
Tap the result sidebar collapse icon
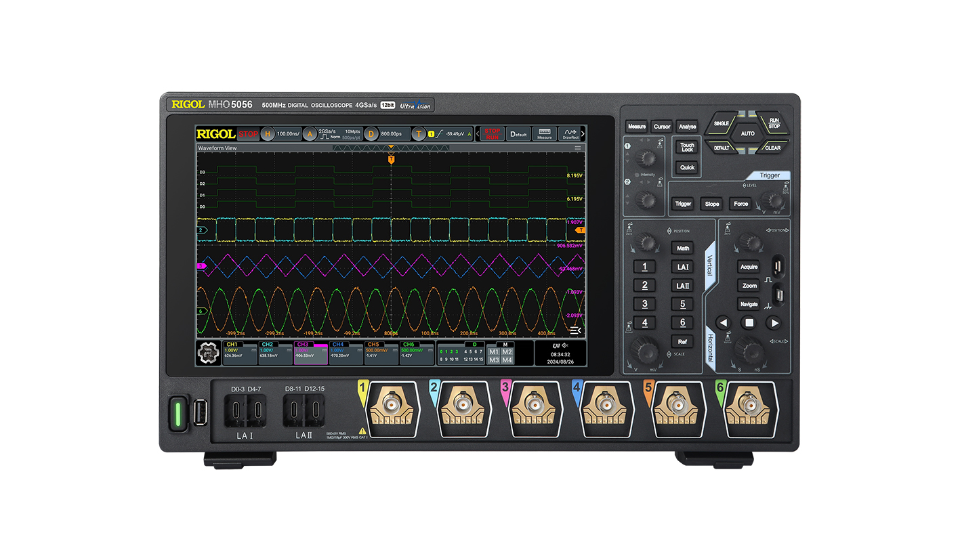(x=575, y=330)
